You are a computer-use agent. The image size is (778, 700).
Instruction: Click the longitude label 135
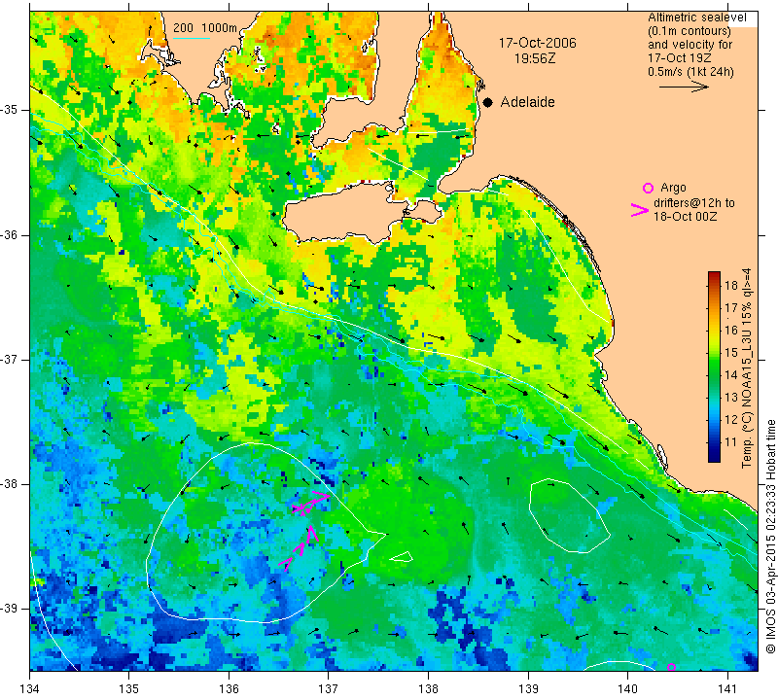tap(129, 688)
